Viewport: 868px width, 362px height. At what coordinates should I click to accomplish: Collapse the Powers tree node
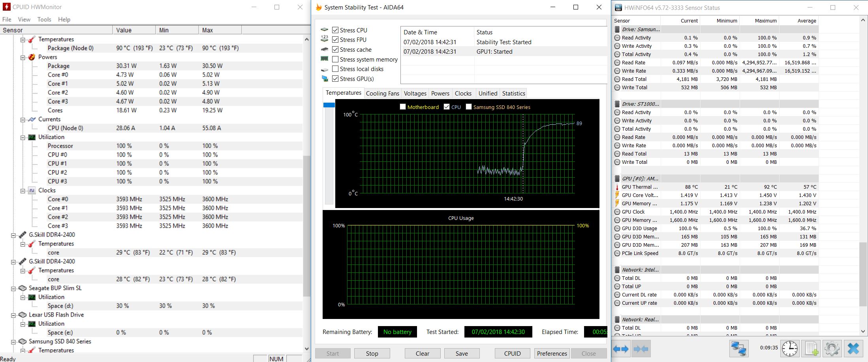point(23,57)
